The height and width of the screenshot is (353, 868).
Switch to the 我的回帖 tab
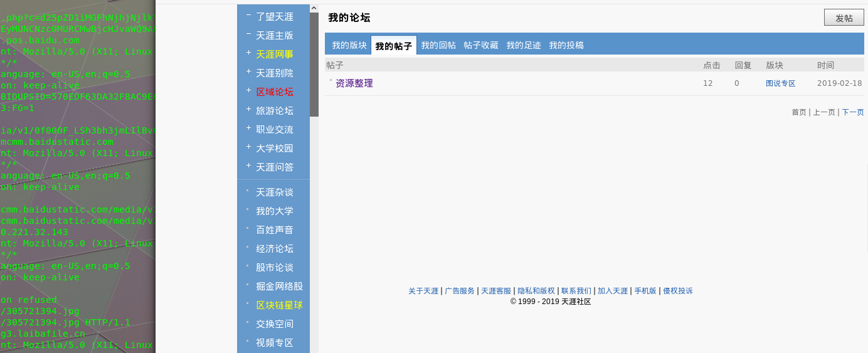[x=438, y=45]
